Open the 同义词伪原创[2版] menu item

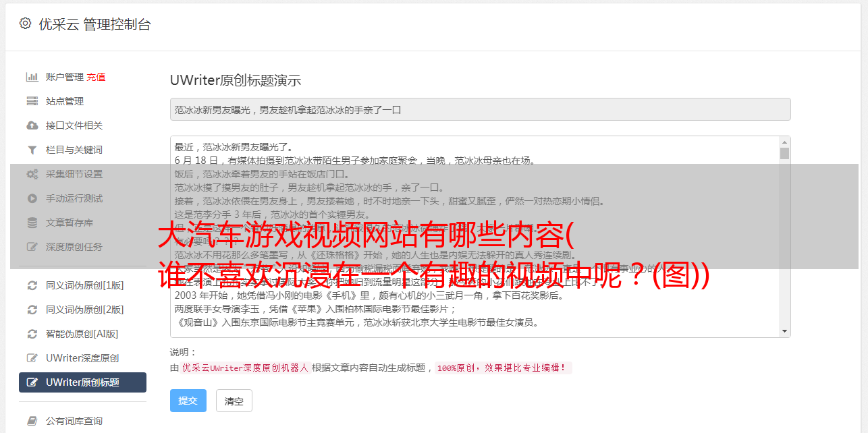(82, 310)
